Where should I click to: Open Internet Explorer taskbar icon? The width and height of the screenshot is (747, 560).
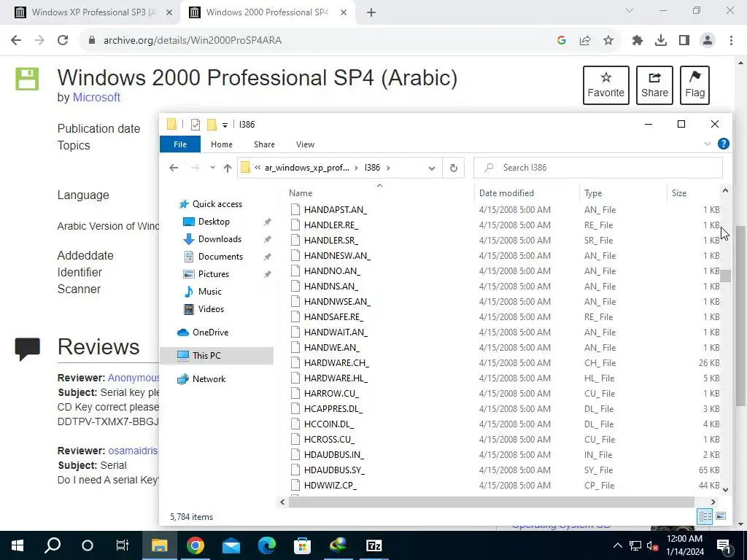tap(338, 545)
